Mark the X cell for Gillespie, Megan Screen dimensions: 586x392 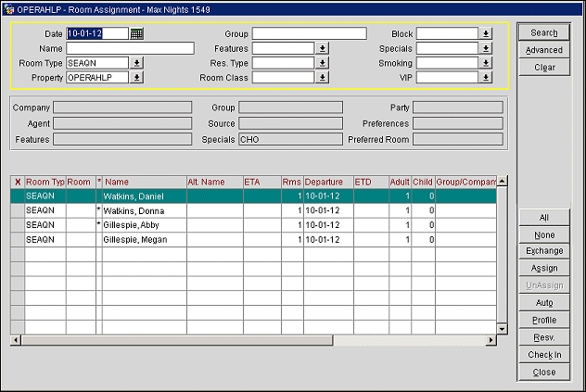[x=17, y=239]
